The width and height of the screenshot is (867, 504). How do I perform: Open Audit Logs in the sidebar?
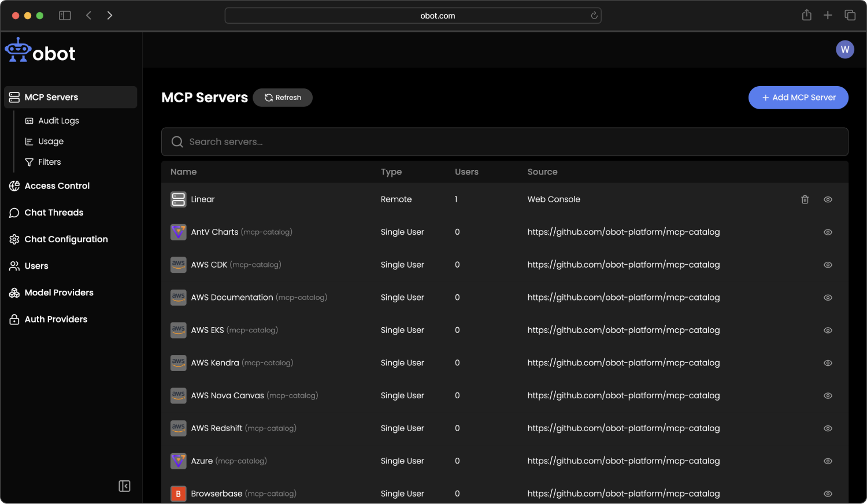click(58, 121)
